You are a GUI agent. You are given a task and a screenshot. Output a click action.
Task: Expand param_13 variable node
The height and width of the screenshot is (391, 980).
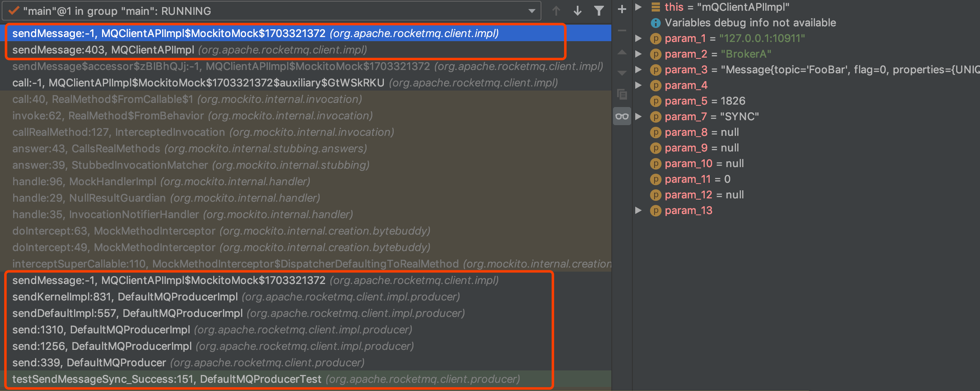coord(639,210)
